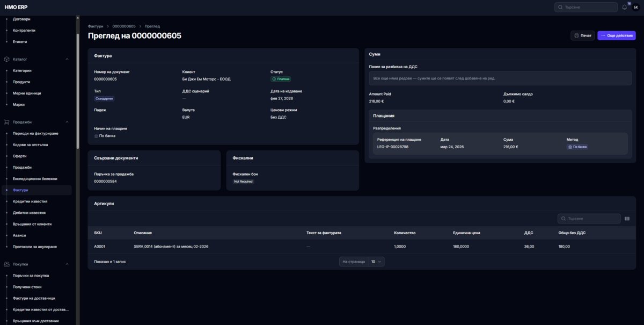
Task: Collapse the Каталог sidebar section
Action: tap(67, 59)
